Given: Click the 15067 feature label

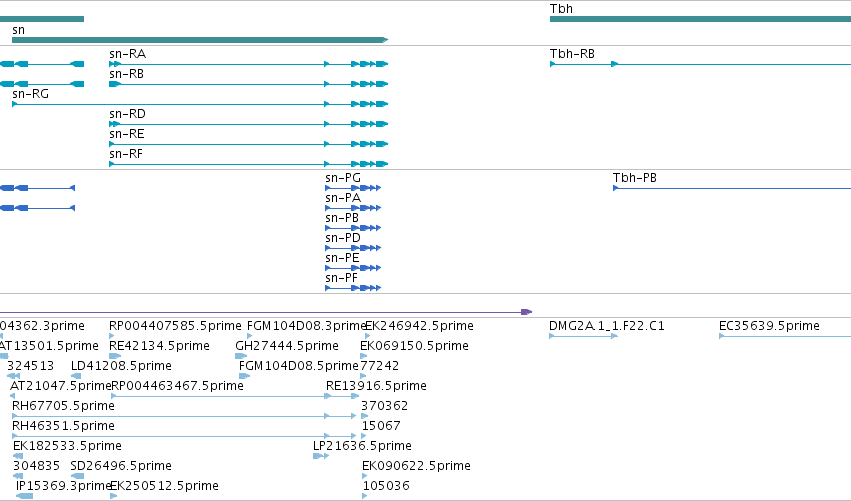Looking at the screenshot, I should (381, 426).
